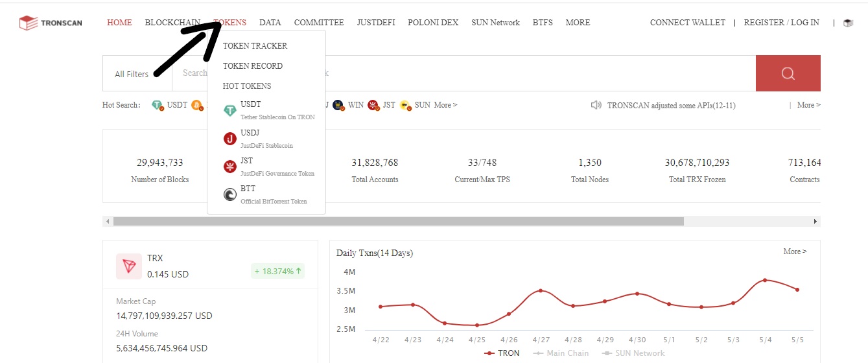
Task: Click the announcement speaker icon
Action: [x=596, y=105]
